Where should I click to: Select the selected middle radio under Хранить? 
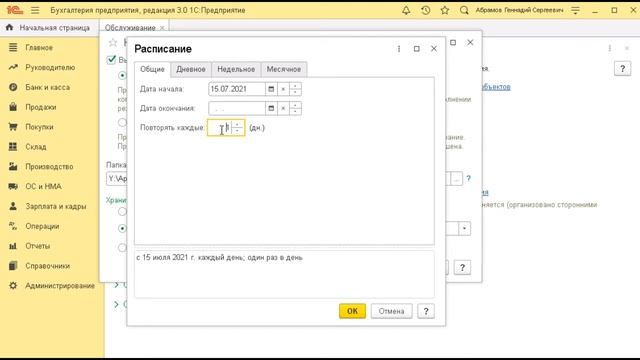pyautogui.click(x=122, y=228)
